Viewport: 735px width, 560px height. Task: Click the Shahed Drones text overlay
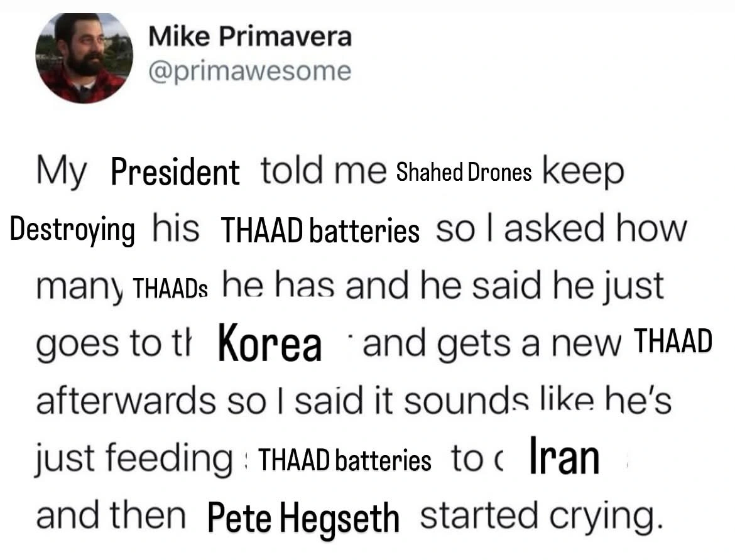pyautogui.click(x=464, y=173)
